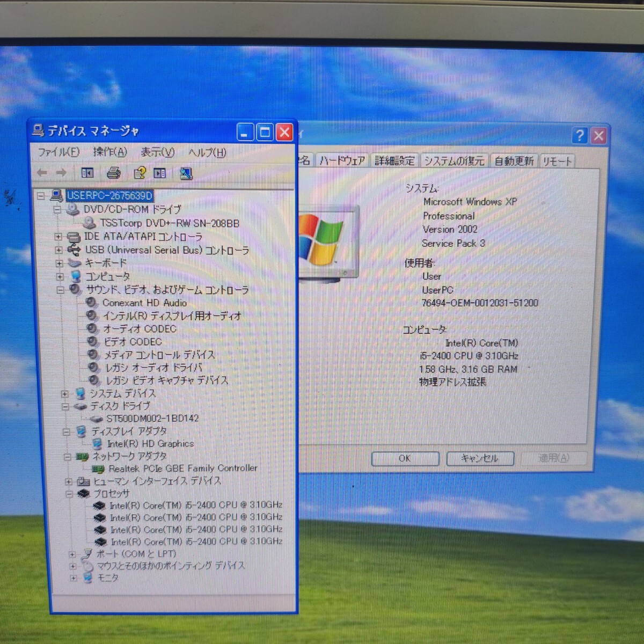
Task: Expand the システム デバイス node
Action: (x=64, y=394)
